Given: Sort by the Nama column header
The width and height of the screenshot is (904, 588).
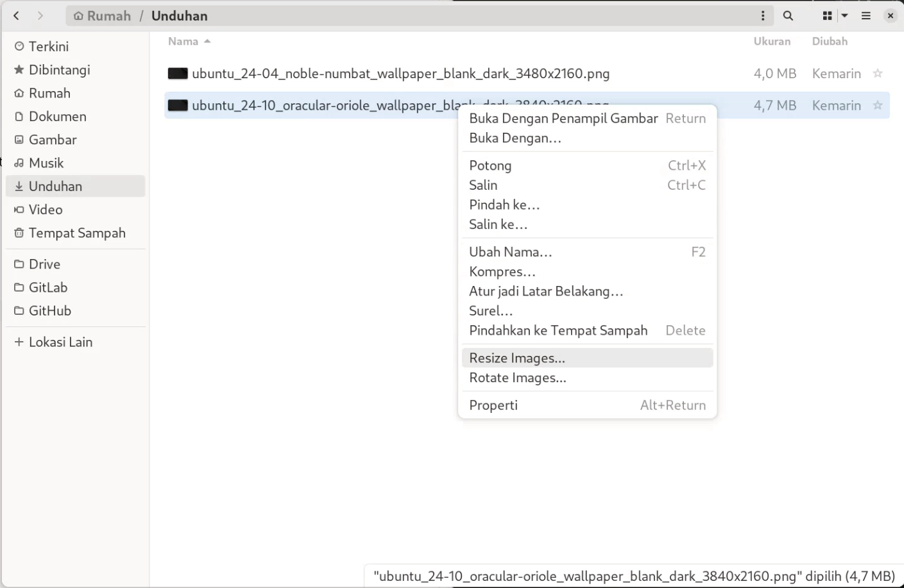Looking at the screenshot, I should (x=183, y=41).
